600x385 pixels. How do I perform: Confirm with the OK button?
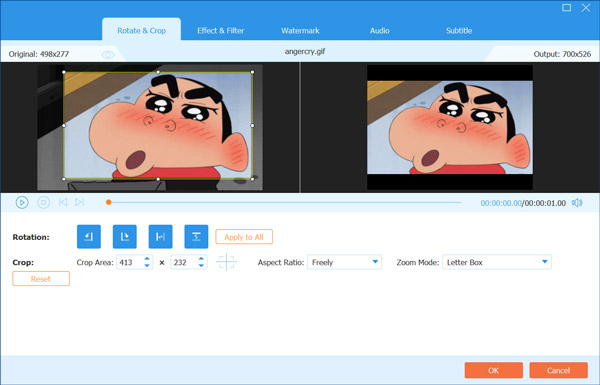494,370
